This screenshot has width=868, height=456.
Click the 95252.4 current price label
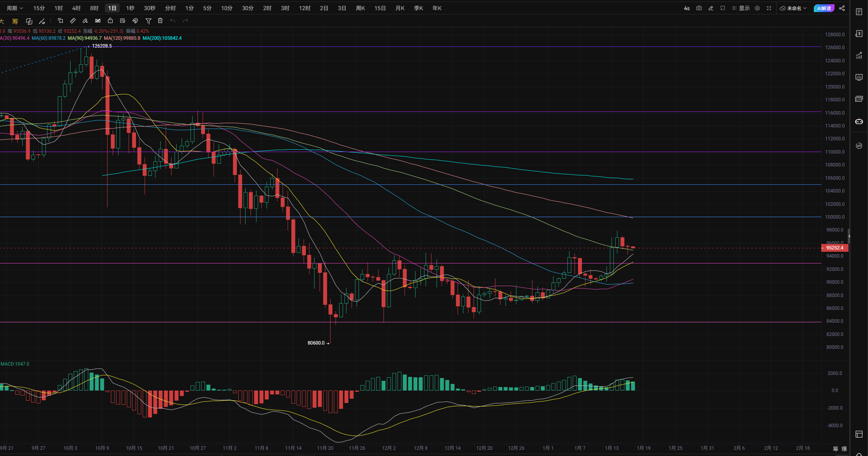click(x=834, y=248)
